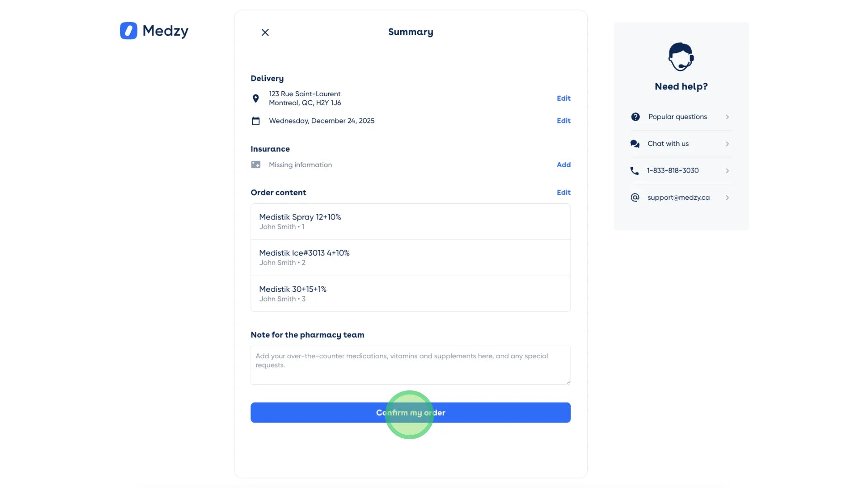Click the delivery address location pin icon
Screen dimensions: 868x488
click(x=255, y=99)
